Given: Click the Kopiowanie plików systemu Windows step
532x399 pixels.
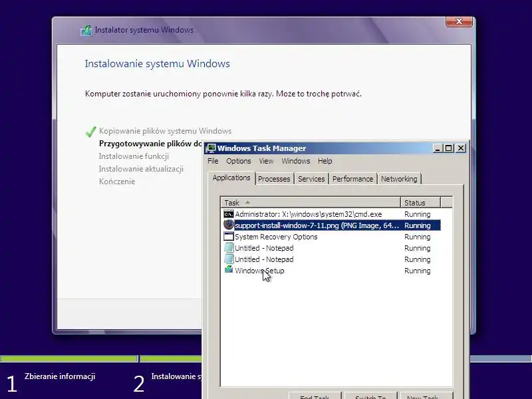Looking at the screenshot, I should [x=165, y=131].
